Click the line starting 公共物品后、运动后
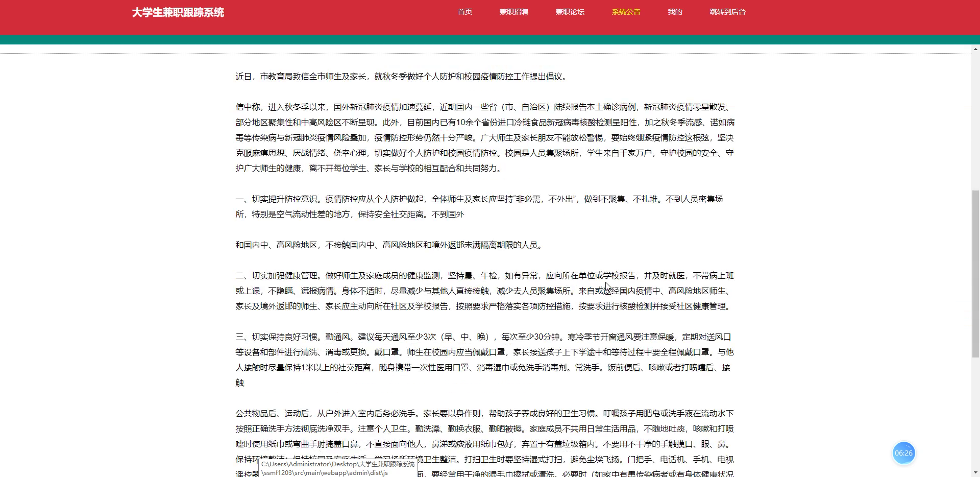The width and height of the screenshot is (980, 477). coord(484,414)
